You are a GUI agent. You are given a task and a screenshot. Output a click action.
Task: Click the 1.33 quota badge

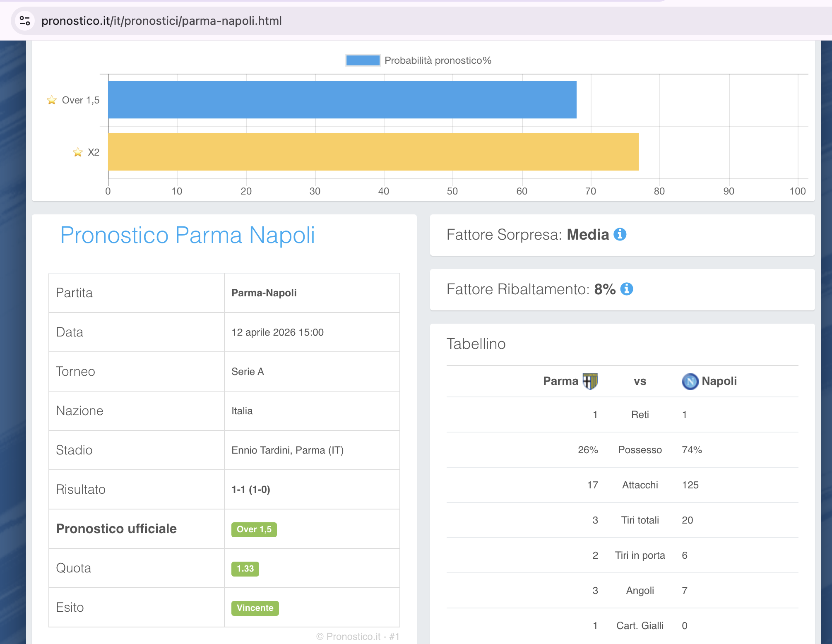pos(245,569)
